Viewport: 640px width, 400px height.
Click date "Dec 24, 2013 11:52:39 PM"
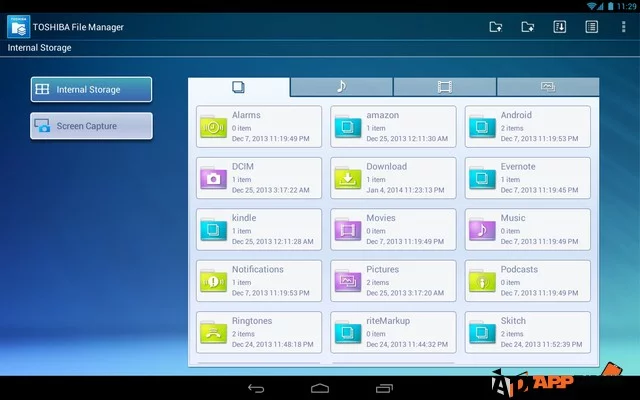tap(542, 344)
